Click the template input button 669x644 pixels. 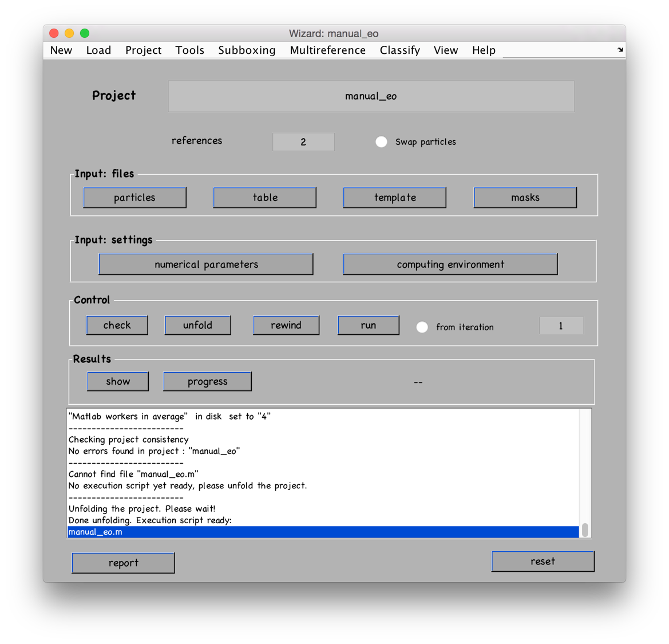coord(395,197)
